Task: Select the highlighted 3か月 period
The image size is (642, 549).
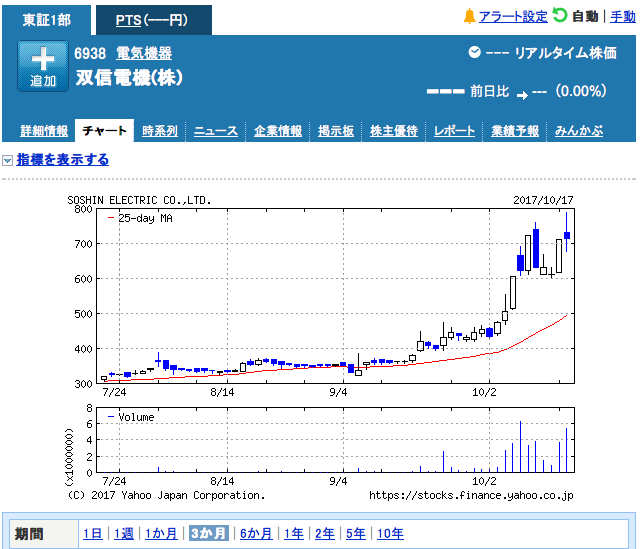Action: coord(208,533)
